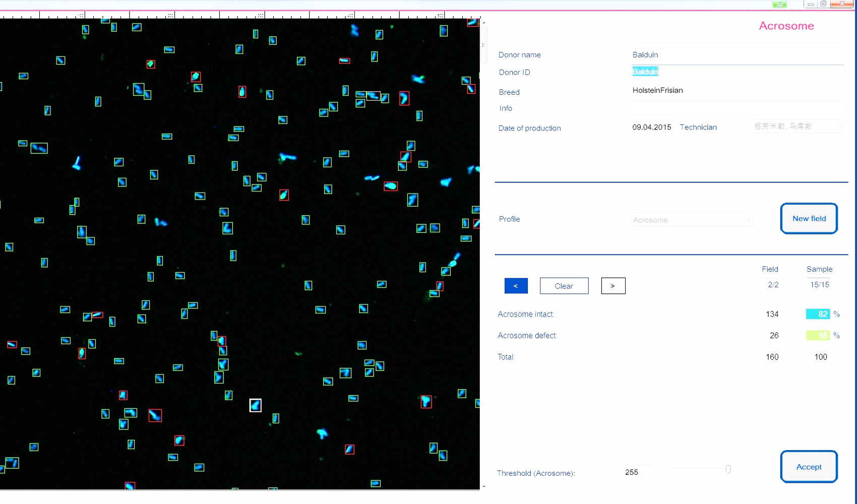
Task: Minimize the application window
Action: 810,4
